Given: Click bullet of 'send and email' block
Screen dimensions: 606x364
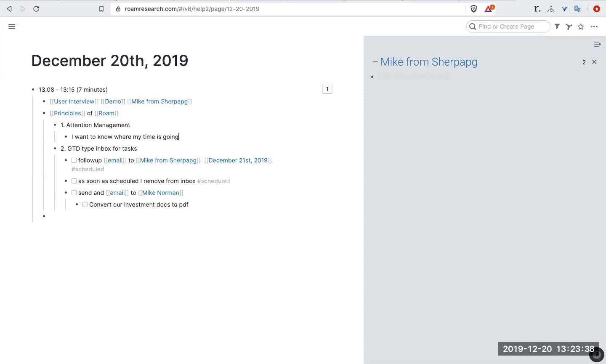Looking at the screenshot, I should (x=66, y=193).
